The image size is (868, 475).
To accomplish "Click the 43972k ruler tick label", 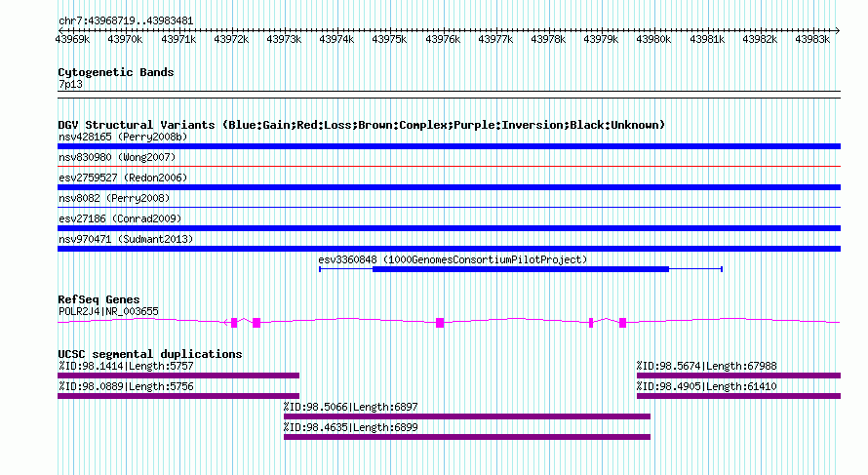I will (231, 39).
